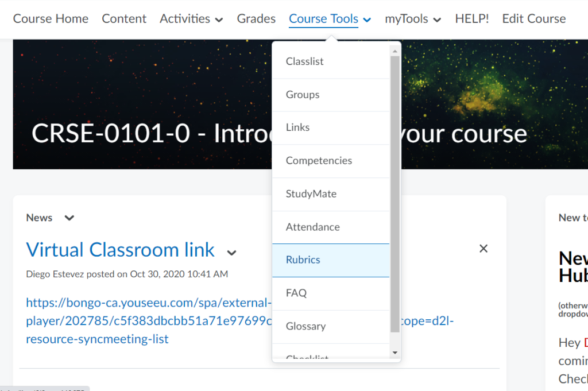The width and height of the screenshot is (588, 391).
Task: Expand the Activities menu chevron
Action: 219,20
